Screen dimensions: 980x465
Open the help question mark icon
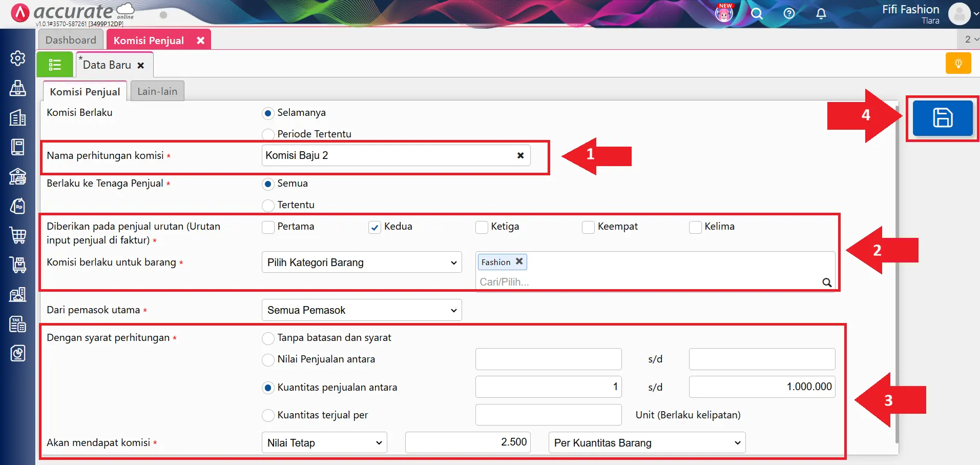click(x=789, y=14)
